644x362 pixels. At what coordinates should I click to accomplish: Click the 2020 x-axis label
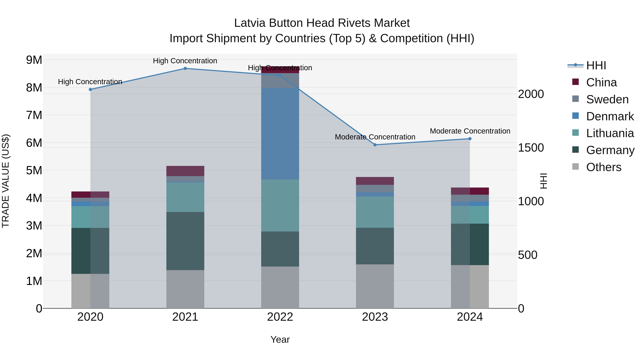[91, 317]
